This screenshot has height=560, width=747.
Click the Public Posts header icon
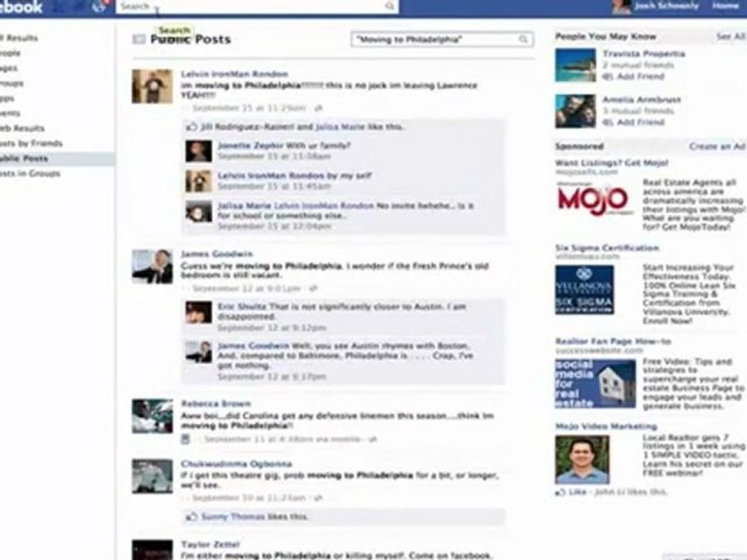pos(139,39)
